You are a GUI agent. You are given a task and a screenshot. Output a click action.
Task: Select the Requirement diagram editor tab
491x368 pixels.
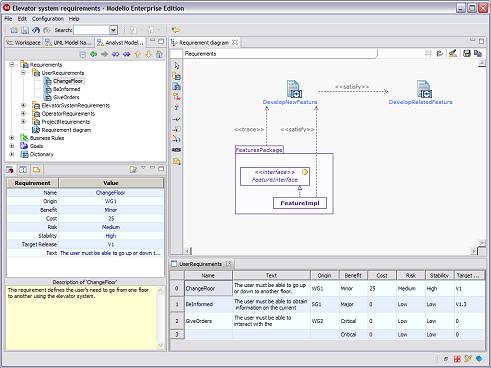pos(204,43)
